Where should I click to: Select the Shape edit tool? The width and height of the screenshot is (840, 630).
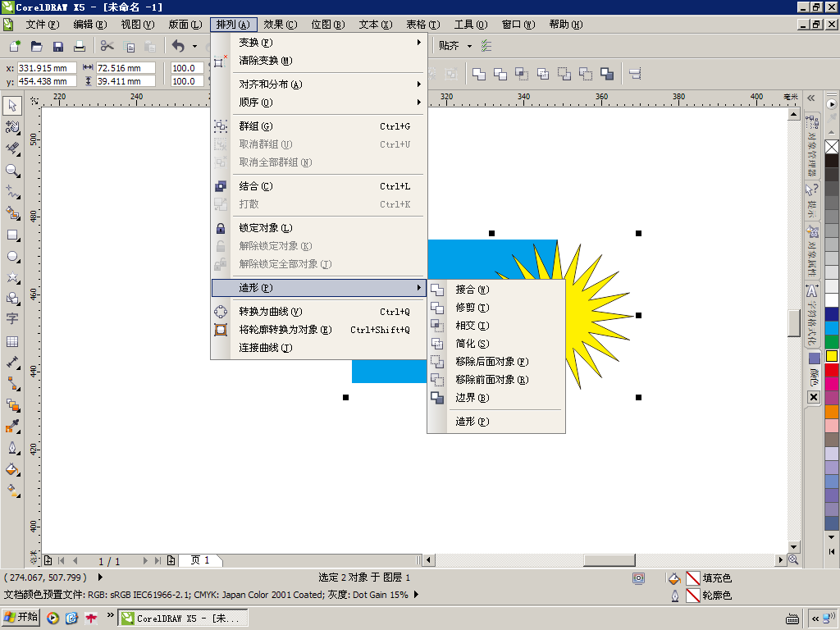(12, 127)
